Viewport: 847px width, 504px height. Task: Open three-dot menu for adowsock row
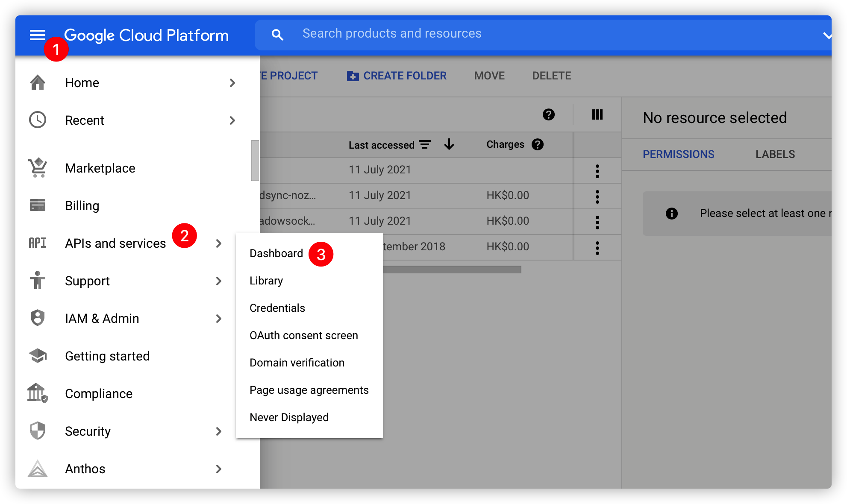pos(597,223)
